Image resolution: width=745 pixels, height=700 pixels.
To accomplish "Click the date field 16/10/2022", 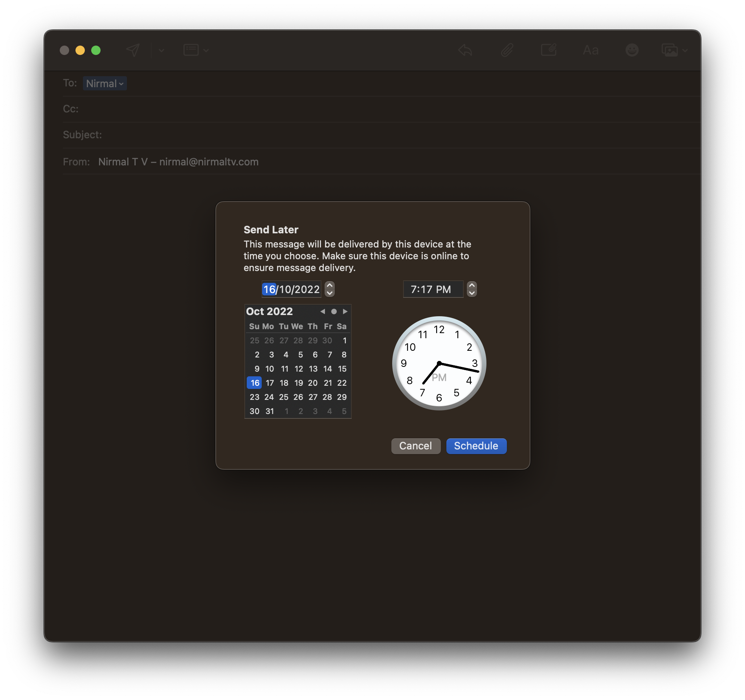I will (291, 289).
